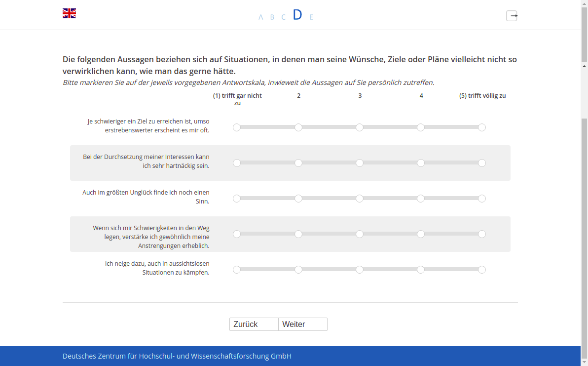Rate 'Je schwieriger ein Ziel' as 2
588x366 pixels.
click(298, 127)
